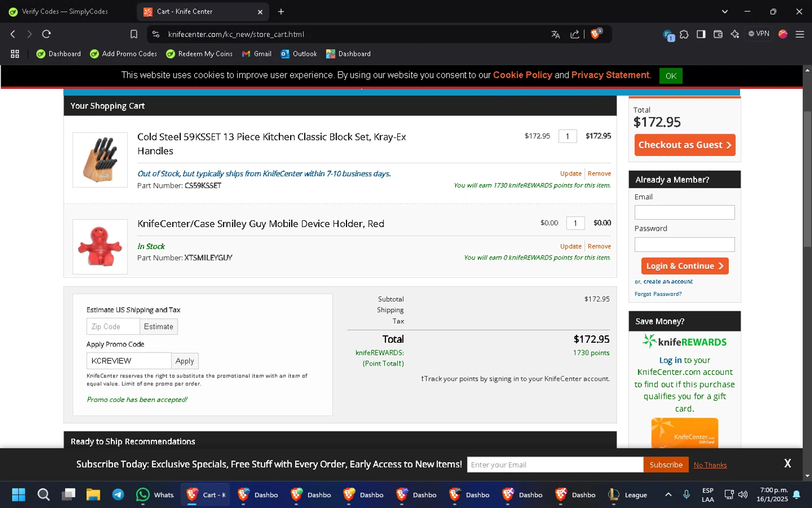Viewport: 812px width, 508px height.
Task: Click the Cold Steel knife block thumbnail
Action: tap(100, 160)
